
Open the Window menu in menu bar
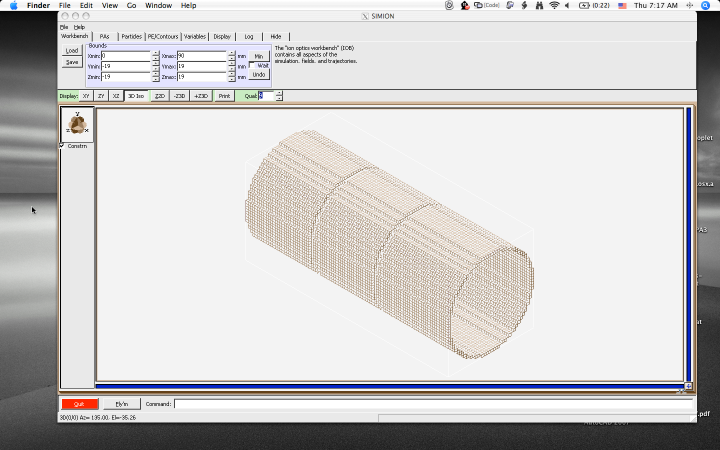158,6
